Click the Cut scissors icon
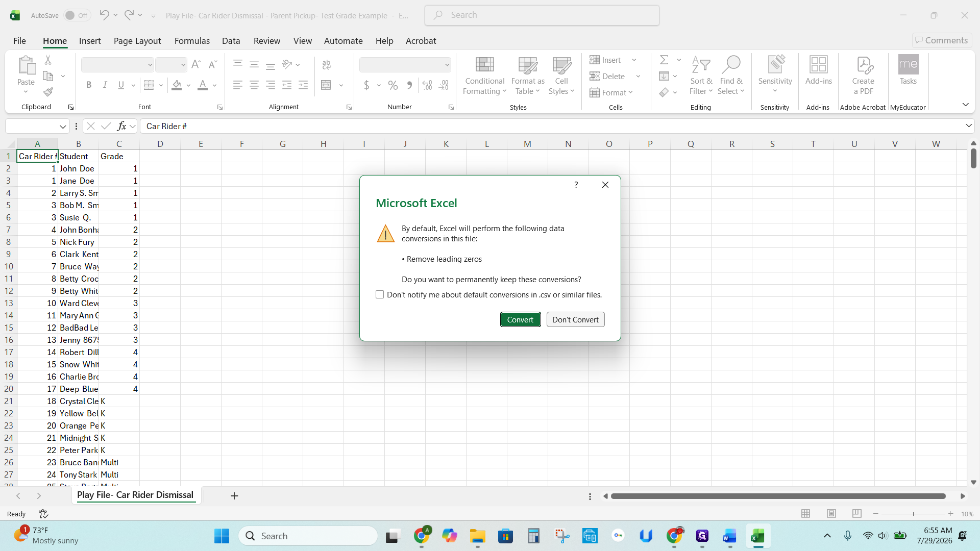 (48, 60)
